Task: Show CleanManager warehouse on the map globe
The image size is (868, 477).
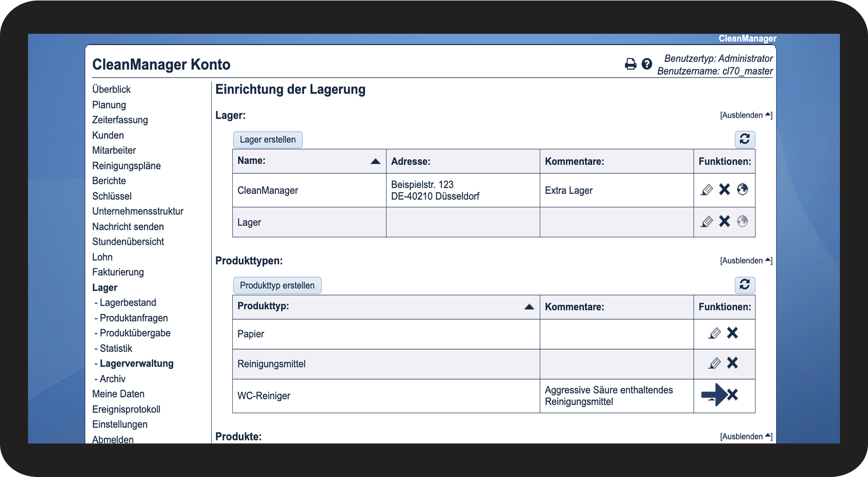Action: coord(742,190)
